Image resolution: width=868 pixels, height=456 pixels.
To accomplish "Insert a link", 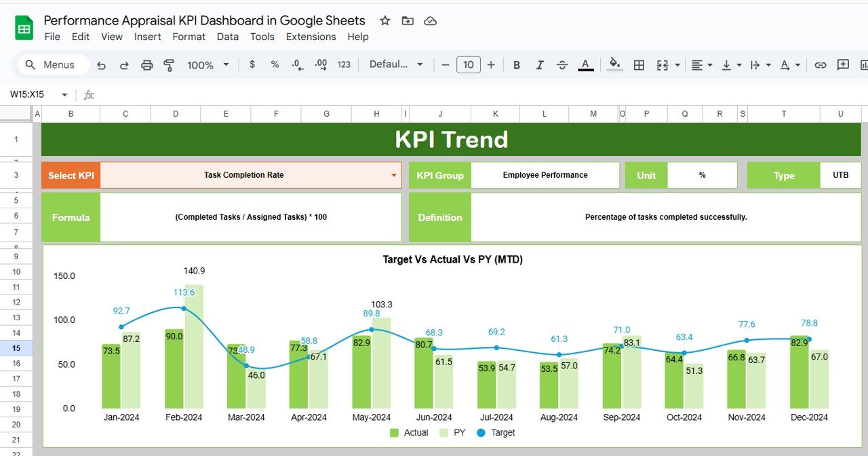I will [x=820, y=64].
